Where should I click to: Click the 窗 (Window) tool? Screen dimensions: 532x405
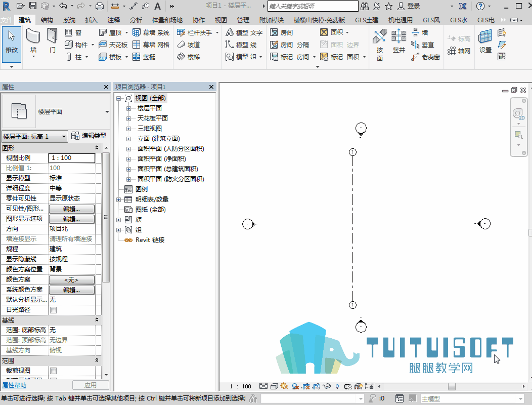(73, 32)
